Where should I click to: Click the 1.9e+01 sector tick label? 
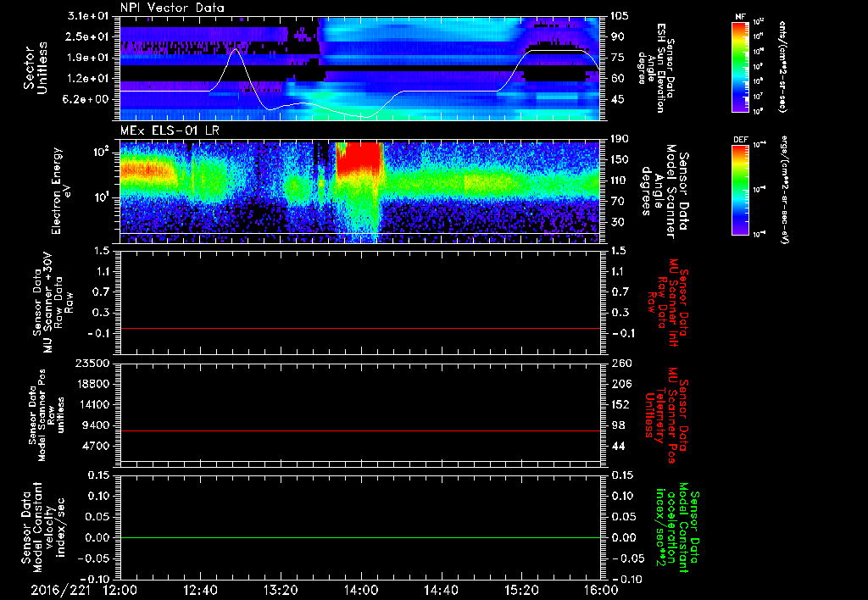pyautogui.click(x=88, y=58)
